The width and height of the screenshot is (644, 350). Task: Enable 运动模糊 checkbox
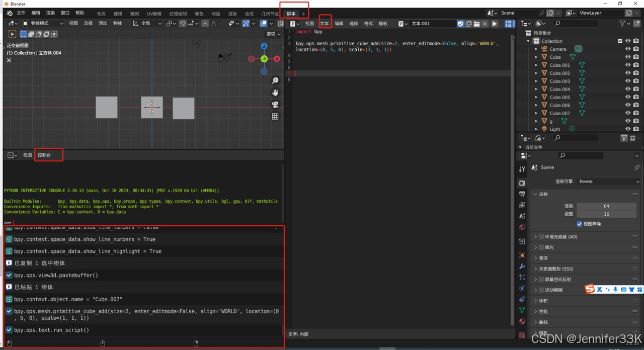pos(541,290)
